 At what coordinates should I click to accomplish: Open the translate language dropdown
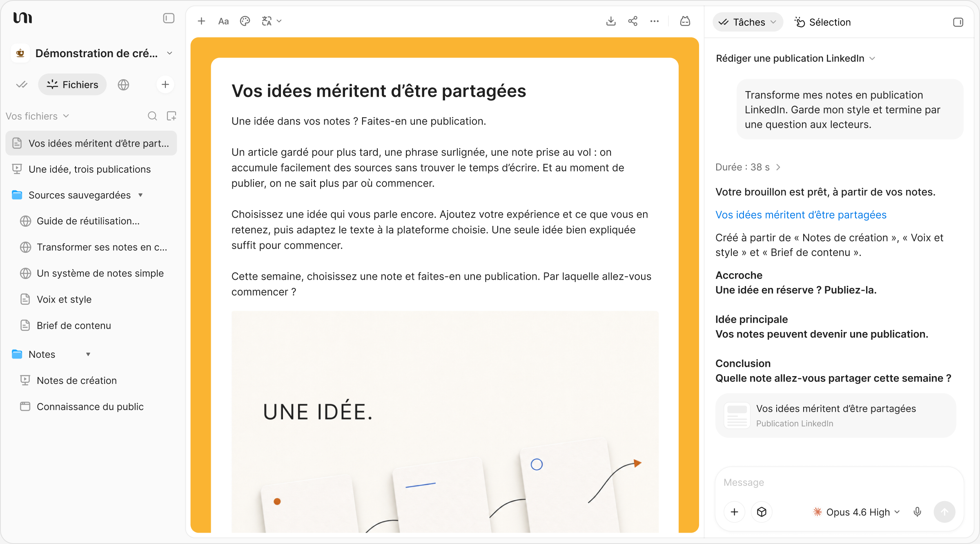pos(272,21)
